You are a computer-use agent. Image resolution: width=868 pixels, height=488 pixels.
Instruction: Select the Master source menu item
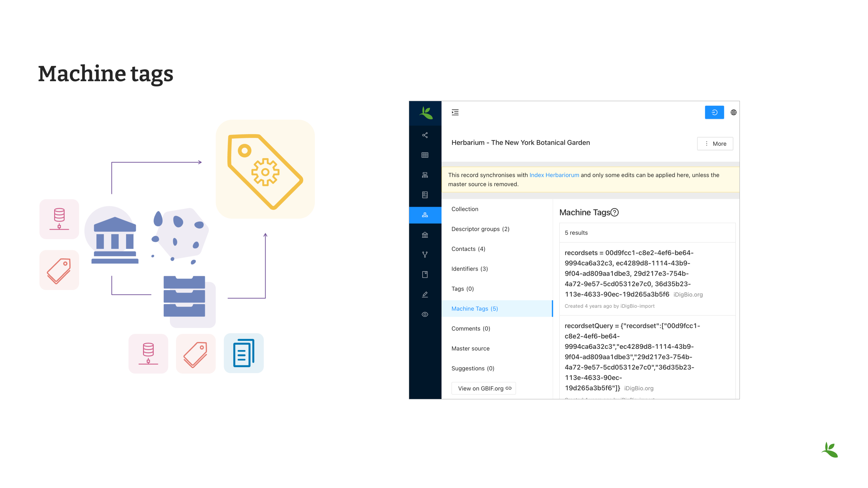470,349
